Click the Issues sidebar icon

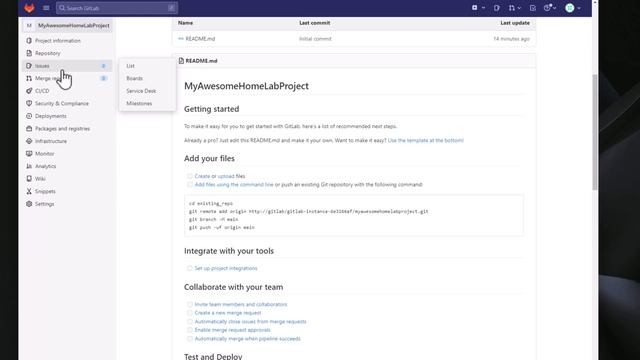click(x=29, y=66)
